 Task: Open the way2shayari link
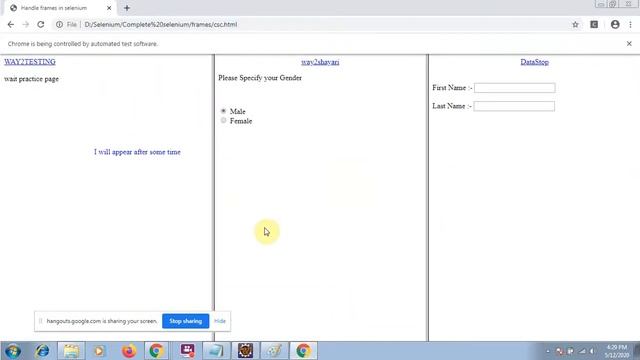(320, 62)
